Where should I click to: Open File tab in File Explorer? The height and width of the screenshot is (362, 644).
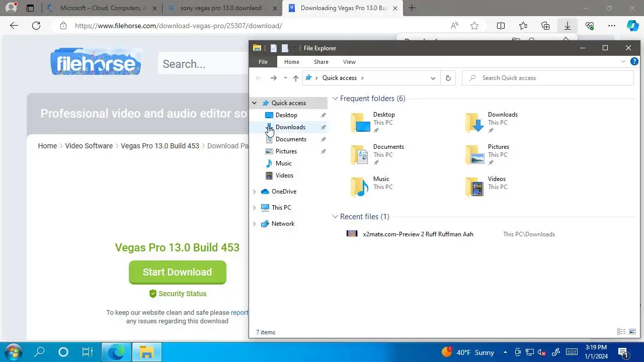(263, 62)
